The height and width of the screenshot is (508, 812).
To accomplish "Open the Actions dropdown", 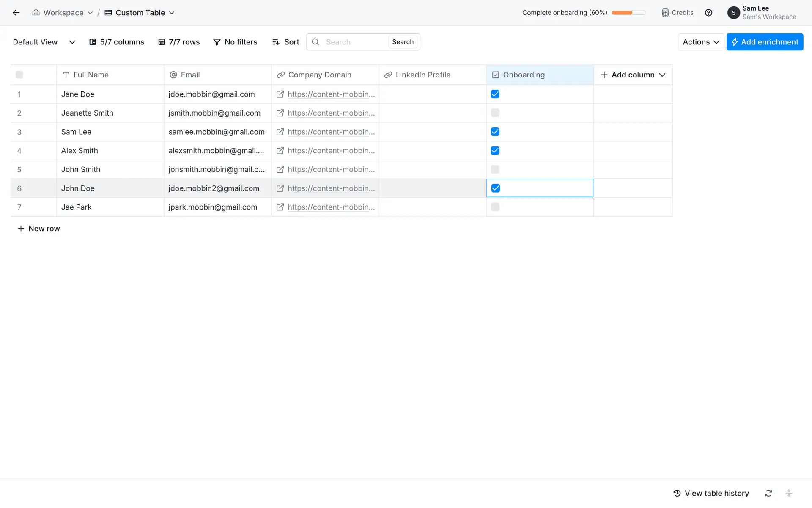I will [x=701, y=42].
